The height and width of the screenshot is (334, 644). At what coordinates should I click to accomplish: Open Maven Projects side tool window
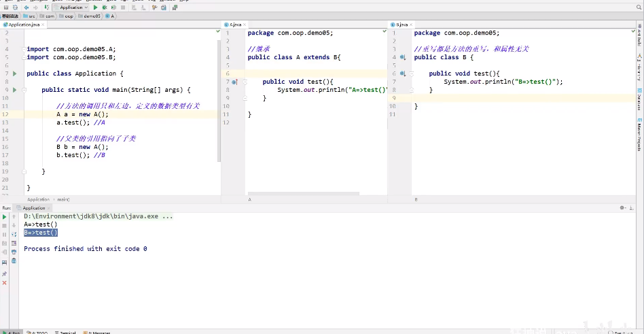point(640,135)
